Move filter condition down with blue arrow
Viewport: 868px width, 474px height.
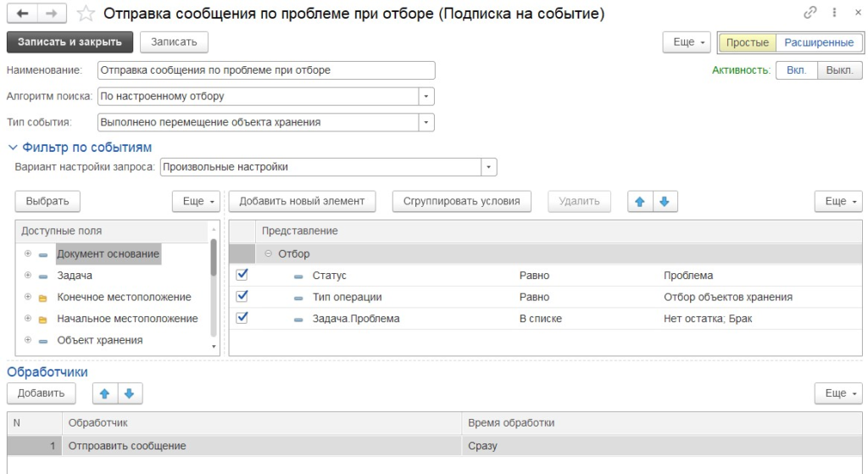(664, 201)
